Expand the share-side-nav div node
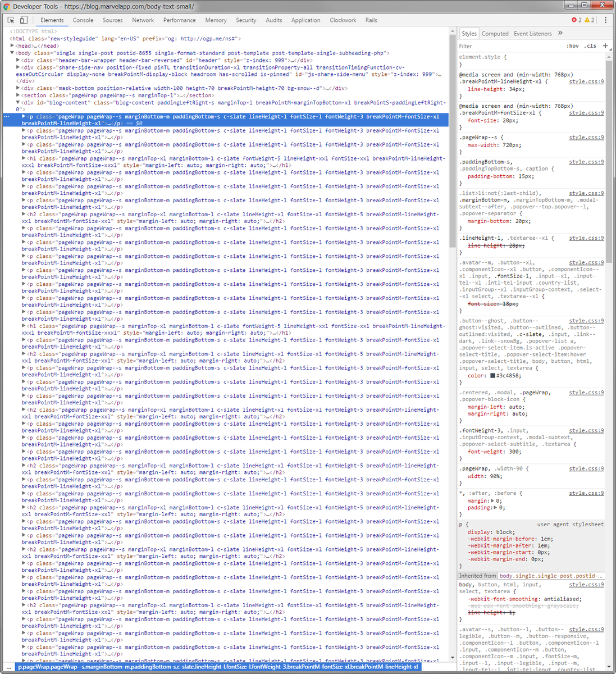616x674 pixels. coord(18,67)
